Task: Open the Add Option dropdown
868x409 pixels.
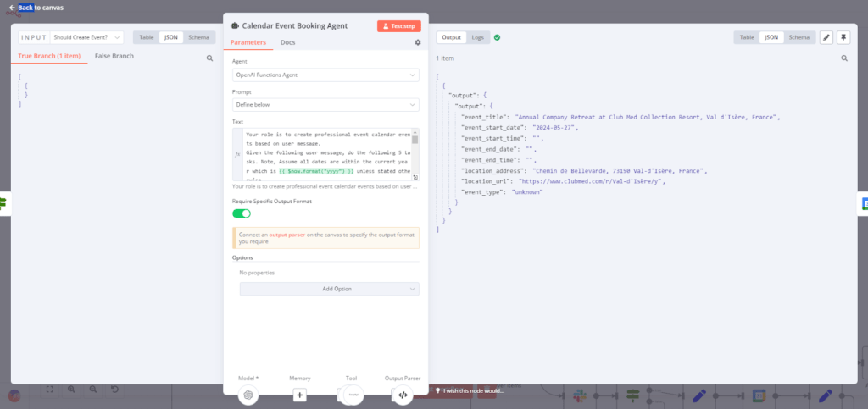Action: [x=329, y=289]
